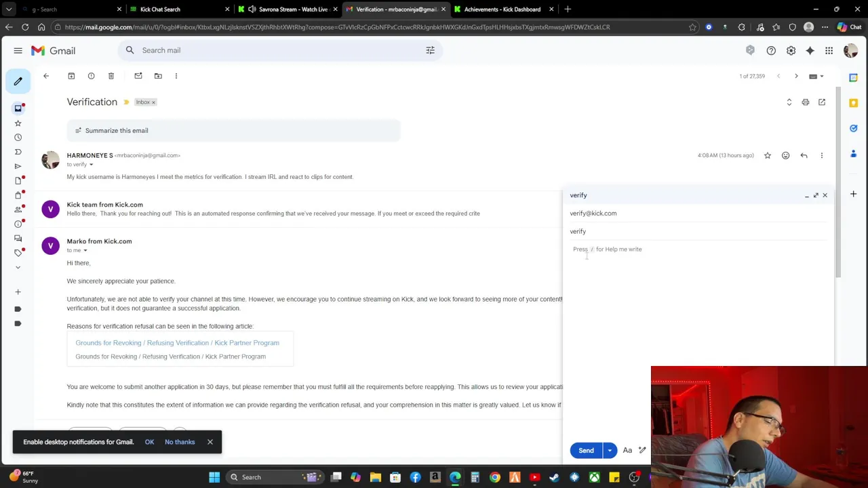Open Google Calendar side panel
The width and height of the screenshot is (868, 488).
click(854, 77)
